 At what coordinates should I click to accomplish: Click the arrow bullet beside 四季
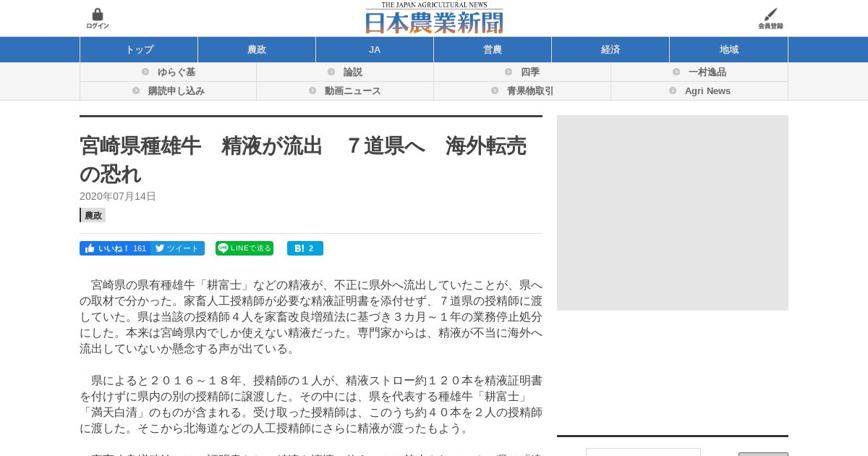[509, 72]
